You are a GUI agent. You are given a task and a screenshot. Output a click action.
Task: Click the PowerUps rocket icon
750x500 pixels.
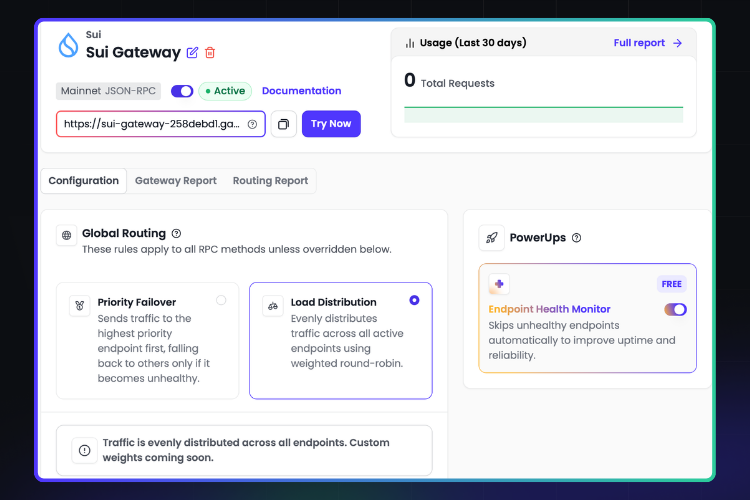click(492, 238)
